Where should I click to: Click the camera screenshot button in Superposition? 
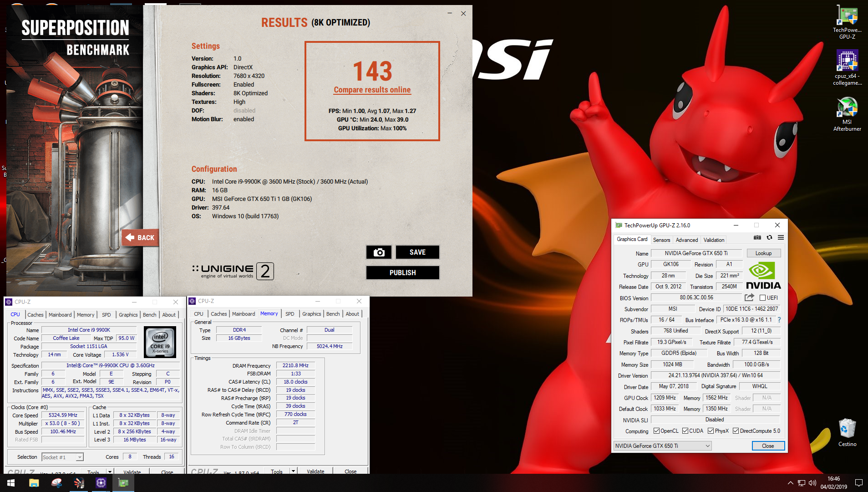click(x=379, y=252)
